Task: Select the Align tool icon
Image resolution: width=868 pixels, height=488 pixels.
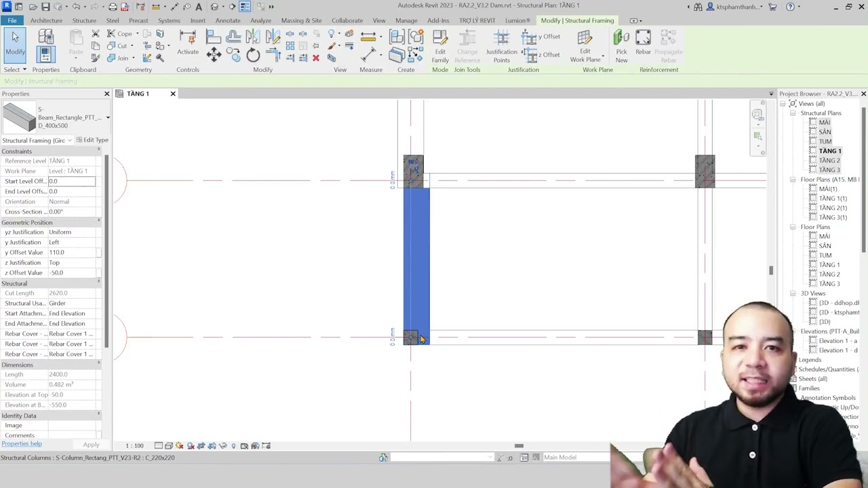Action: point(214,36)
